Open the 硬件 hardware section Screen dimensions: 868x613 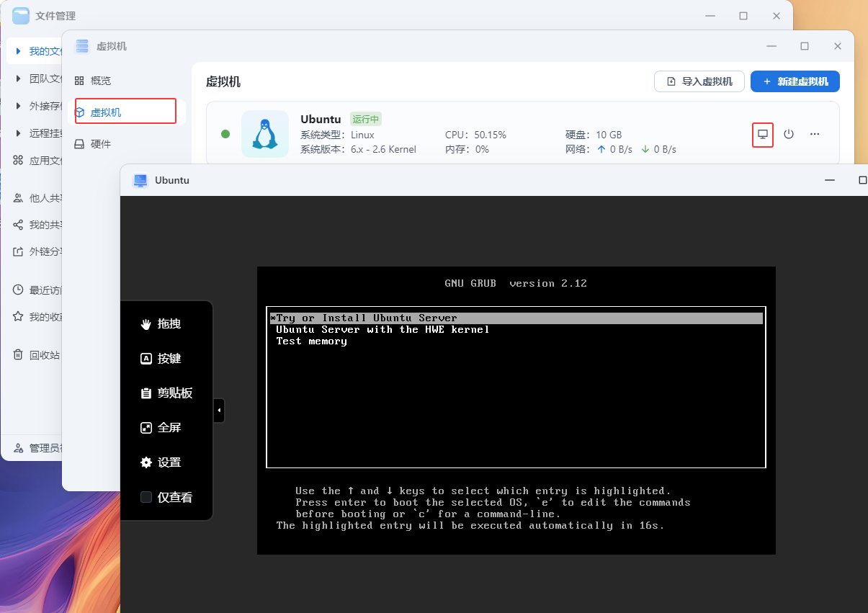coord(100,144)
